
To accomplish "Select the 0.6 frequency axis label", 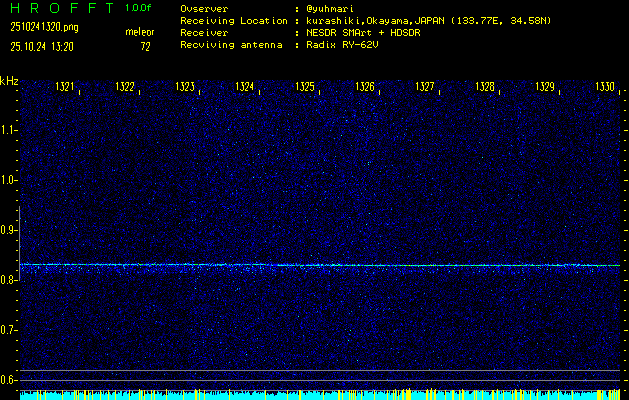I will (9, 380).
